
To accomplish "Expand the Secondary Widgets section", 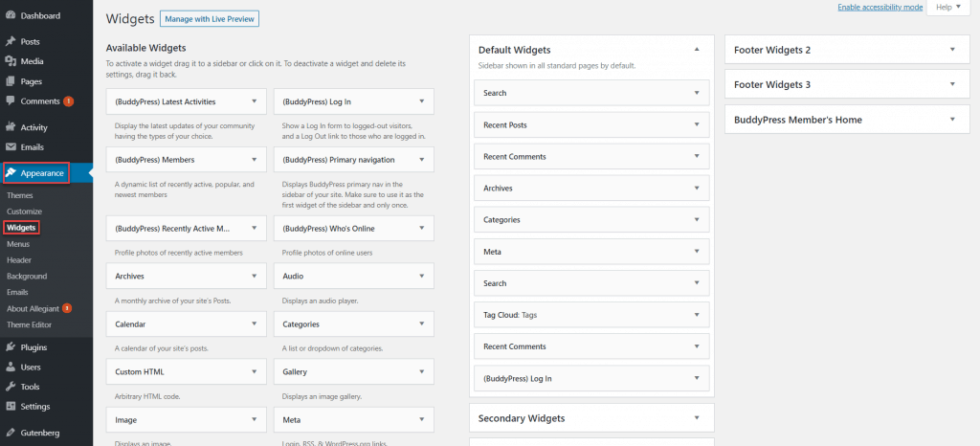I will click(697, 418).
